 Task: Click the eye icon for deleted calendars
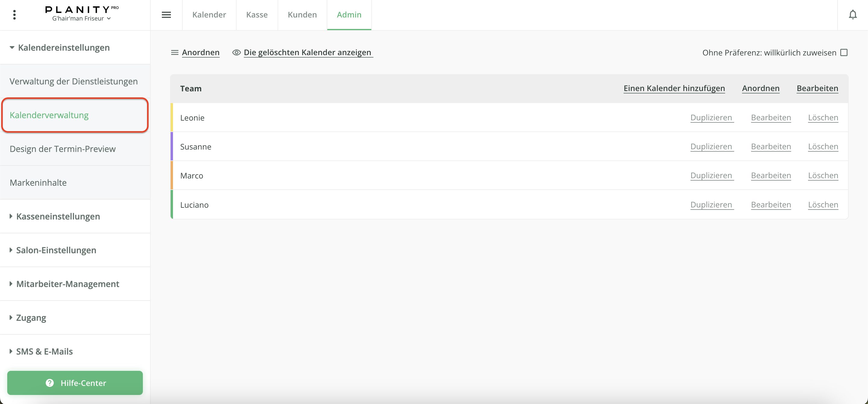[236, 52]
